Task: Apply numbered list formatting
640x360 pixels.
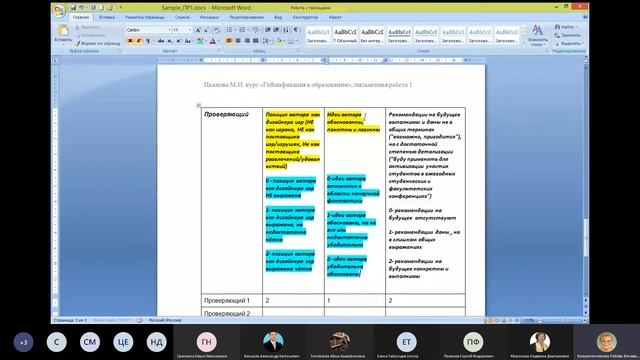Action: point(242,30)
